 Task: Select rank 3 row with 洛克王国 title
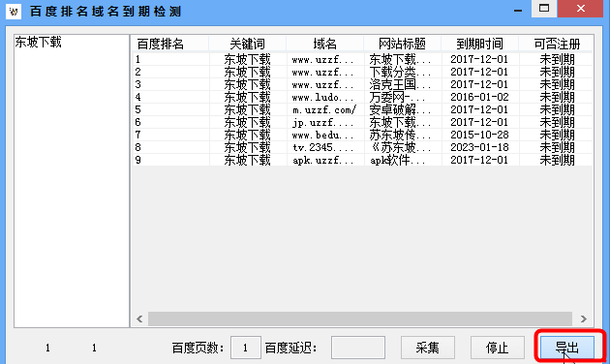tap(362, 84)
